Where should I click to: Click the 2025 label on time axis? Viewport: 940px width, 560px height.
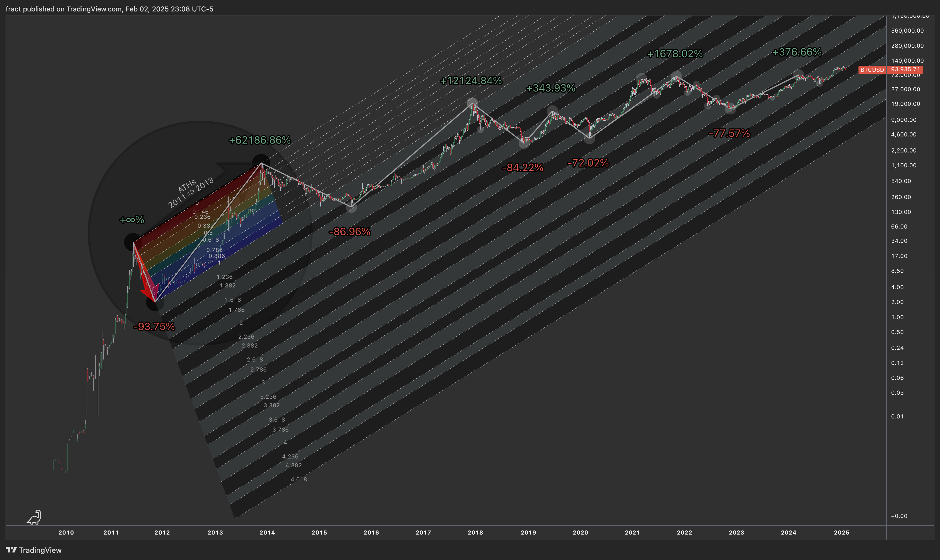coord(841,533)
